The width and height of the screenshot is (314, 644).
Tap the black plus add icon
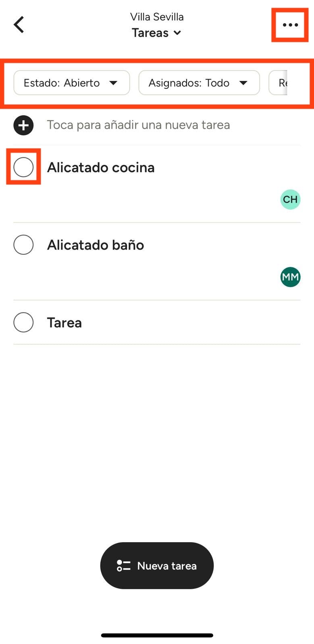[23, 125]
